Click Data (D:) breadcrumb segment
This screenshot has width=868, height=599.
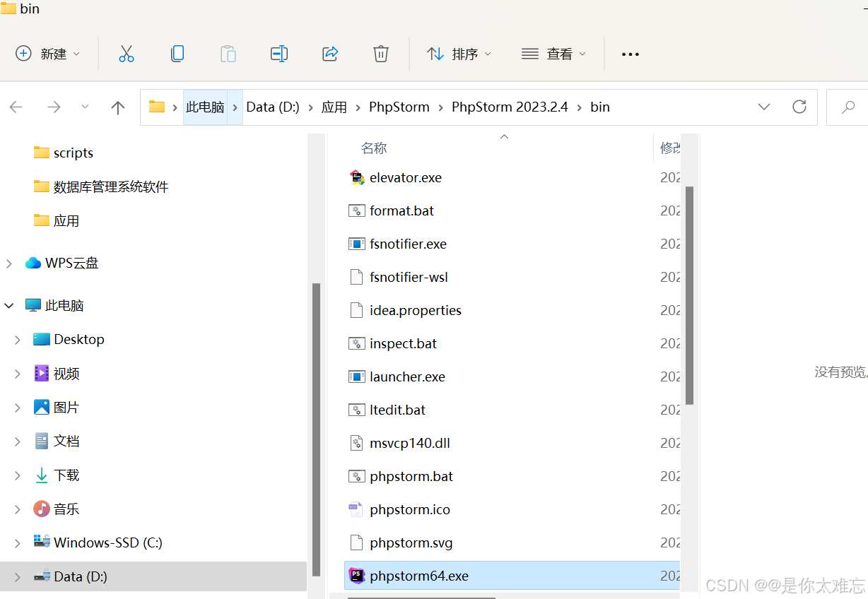coord(273,107)
